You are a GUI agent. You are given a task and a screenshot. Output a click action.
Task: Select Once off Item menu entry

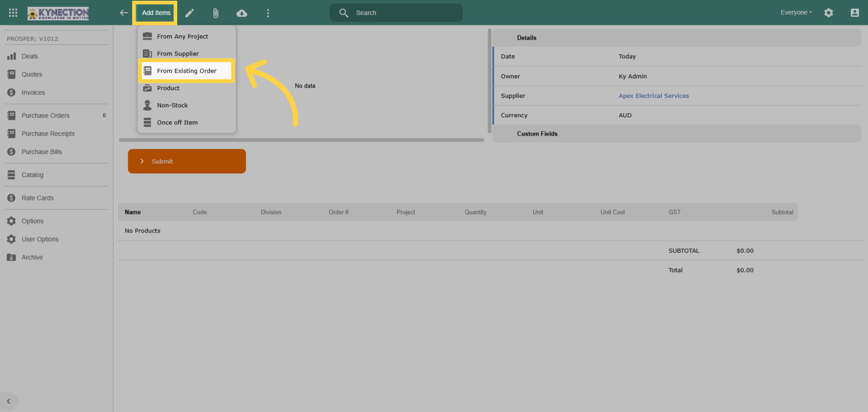coord(187,122)
